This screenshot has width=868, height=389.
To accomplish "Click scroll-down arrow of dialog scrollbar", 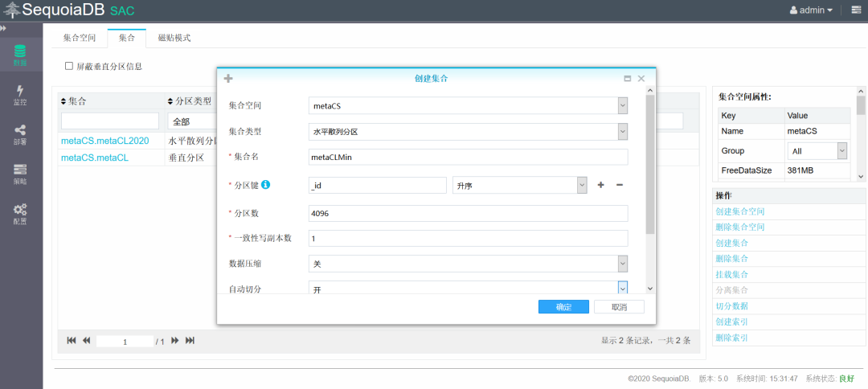I will (x=650, y=289).
